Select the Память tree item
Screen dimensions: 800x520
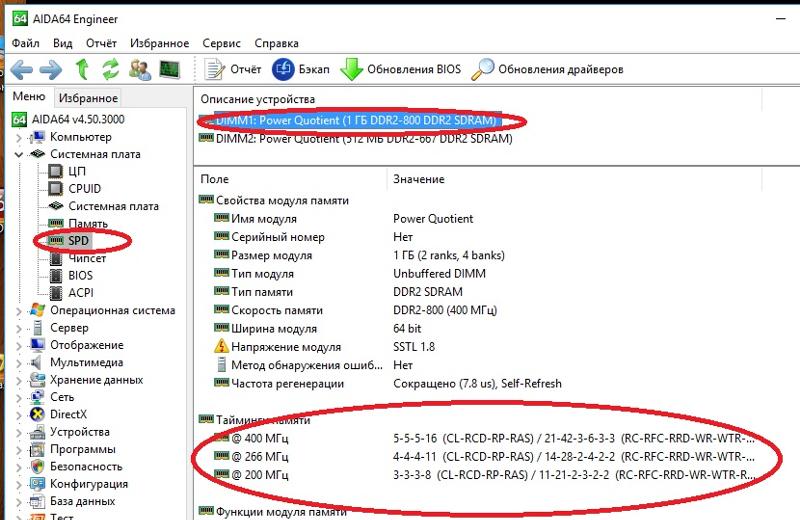pyautogui.click(x=88, y=224)
